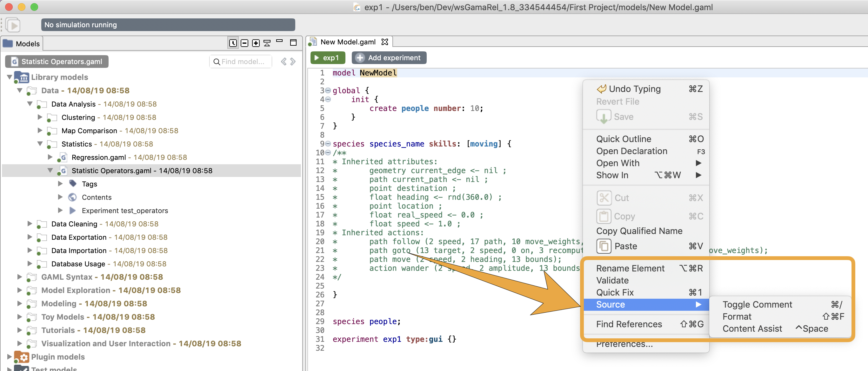The width and height of the screenshot is (868, 371).
Task: Expand the Model Exploration folder
Action: (20, 290)
